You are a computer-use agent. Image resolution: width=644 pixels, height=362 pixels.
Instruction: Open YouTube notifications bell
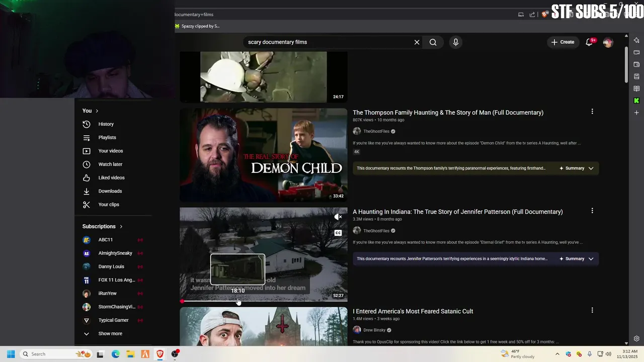click(589, 42)
